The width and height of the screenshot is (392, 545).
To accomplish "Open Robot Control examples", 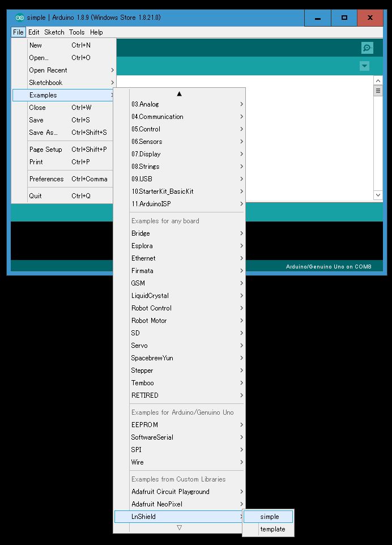I will point(180,308).
